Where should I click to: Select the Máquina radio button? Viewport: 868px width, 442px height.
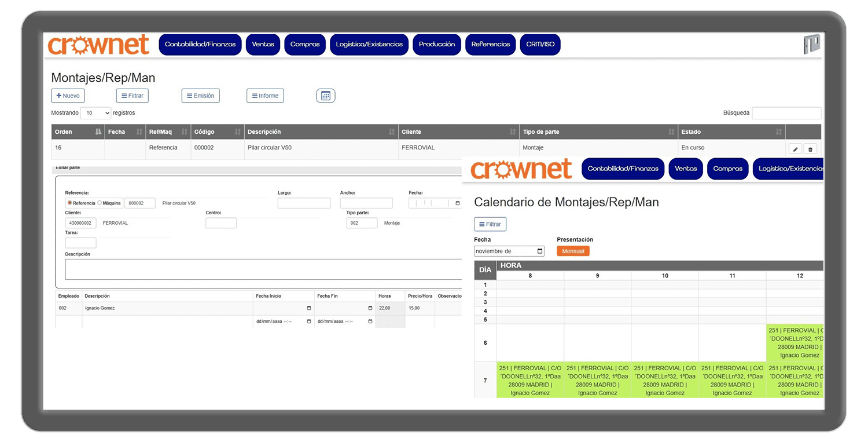click(x=100, y=203)
